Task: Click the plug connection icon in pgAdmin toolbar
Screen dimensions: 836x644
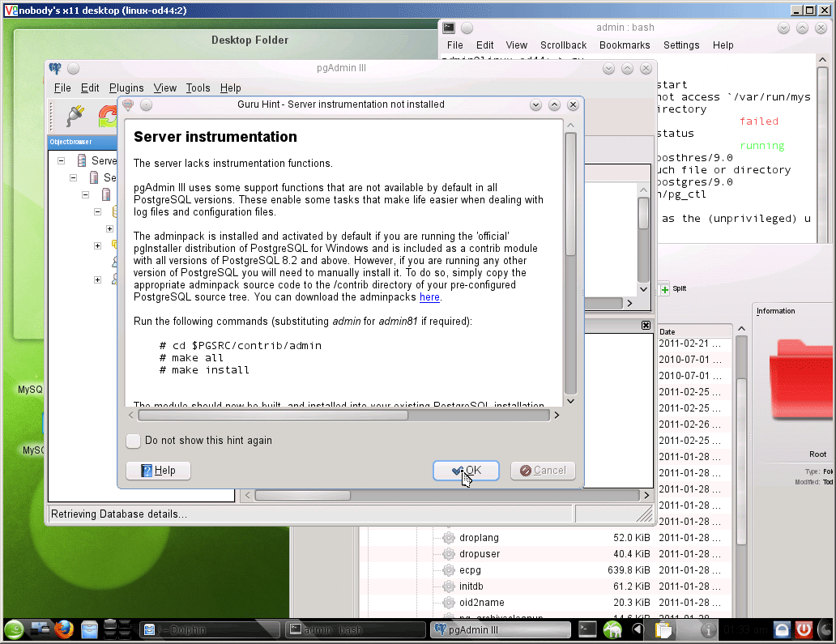Action: point(75,116)
